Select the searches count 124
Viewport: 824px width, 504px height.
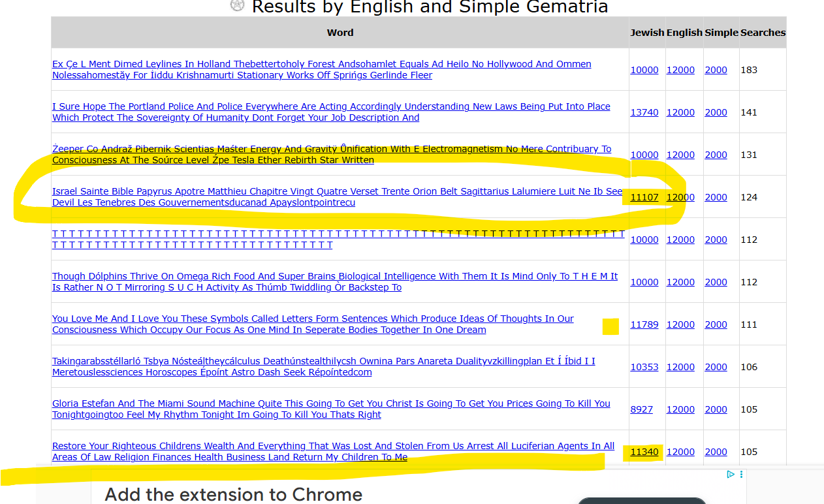click(x=749, y=197)
